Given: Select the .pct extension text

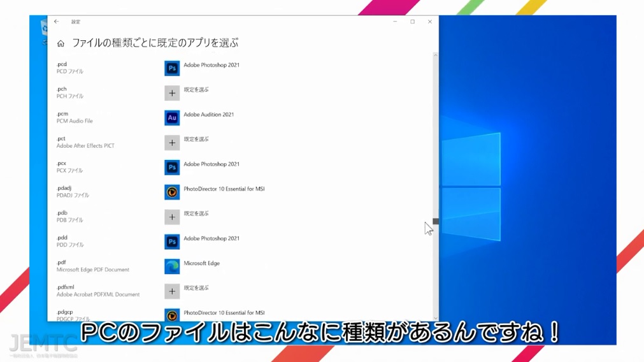Looking at the screenshot, I should (61, 138).
